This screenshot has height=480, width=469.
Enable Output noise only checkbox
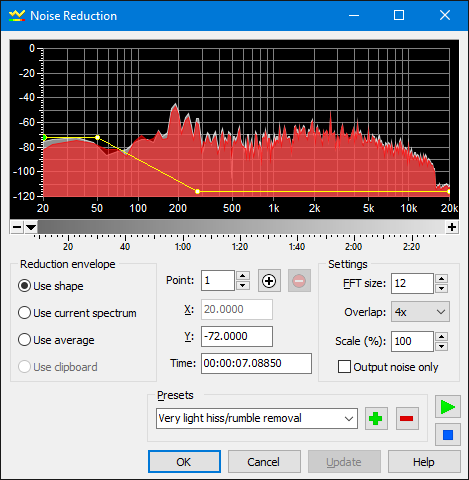click(344, 367)
